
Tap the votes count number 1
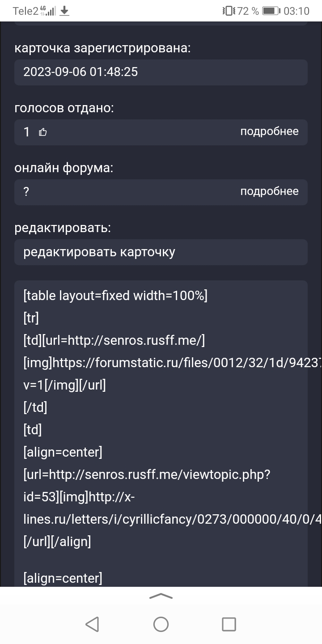tap(26, 132)
